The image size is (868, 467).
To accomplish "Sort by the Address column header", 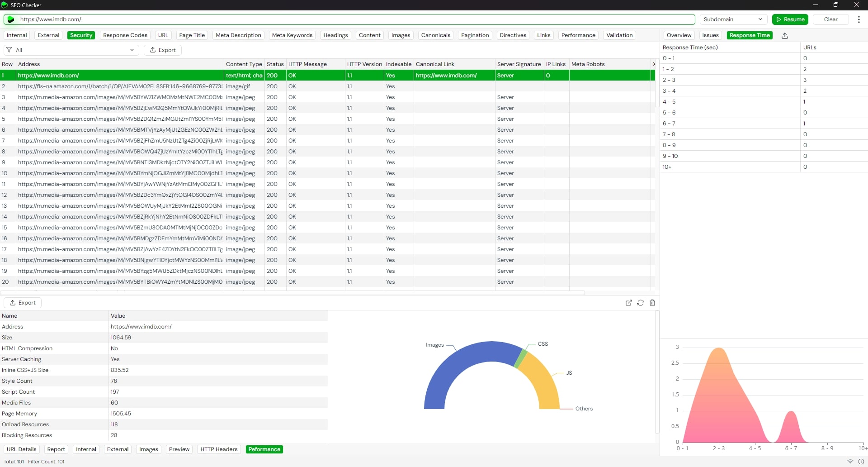I will [x=120, y=64].
